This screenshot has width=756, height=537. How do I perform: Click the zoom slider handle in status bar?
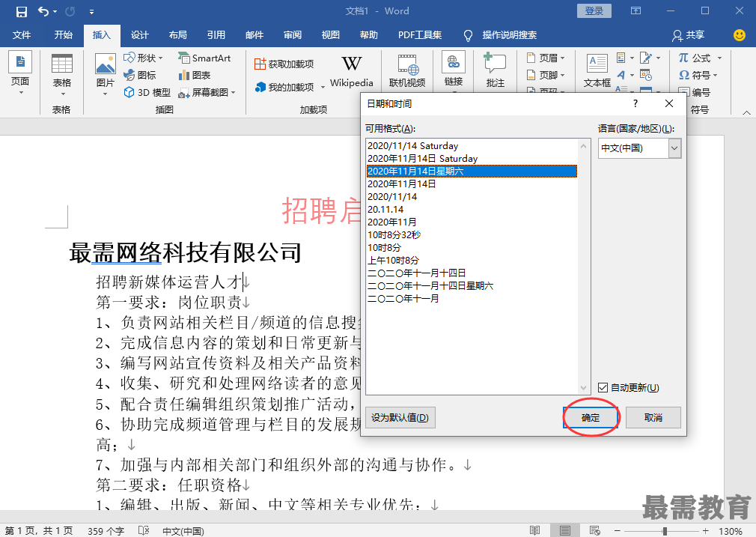(x=665, y=531)
